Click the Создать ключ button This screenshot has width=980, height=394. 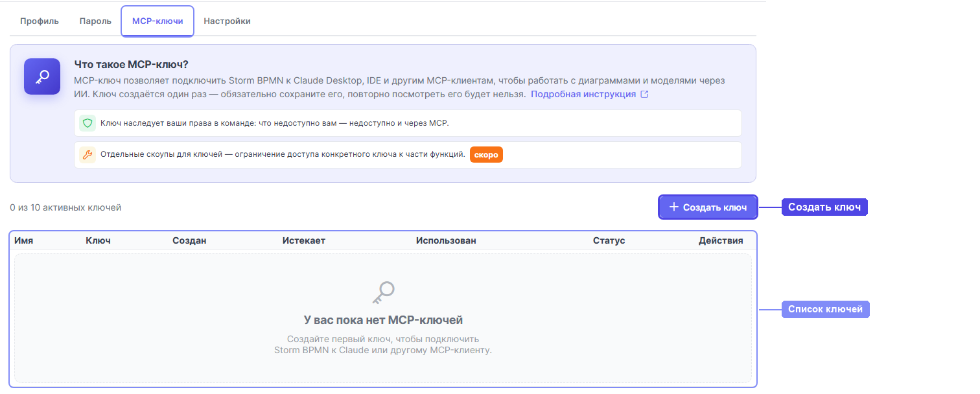pos(708,207)
